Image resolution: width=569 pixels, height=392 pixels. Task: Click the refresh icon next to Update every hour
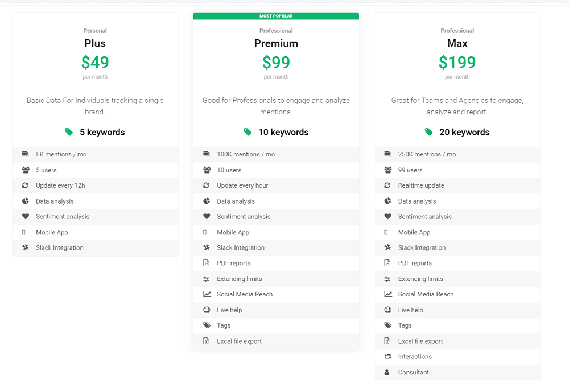tap(206, 185)
